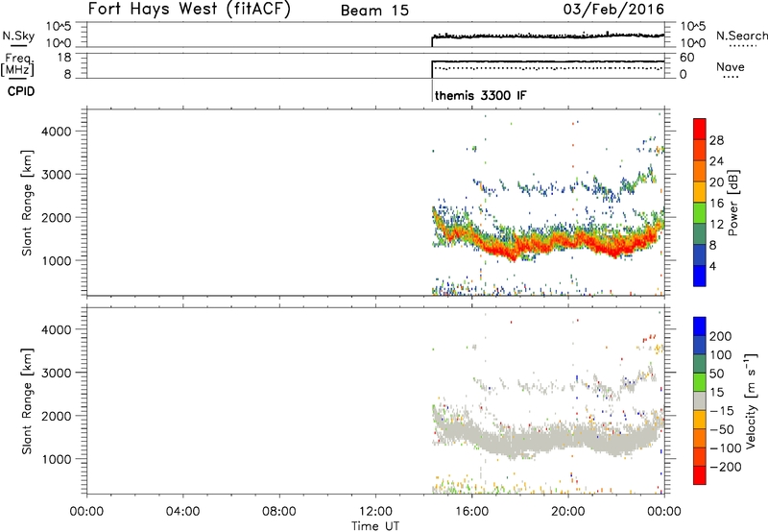The width and height of the screenshot is (768, 532).
Task: Click the 'CPID' label
Action: [21, 91]
